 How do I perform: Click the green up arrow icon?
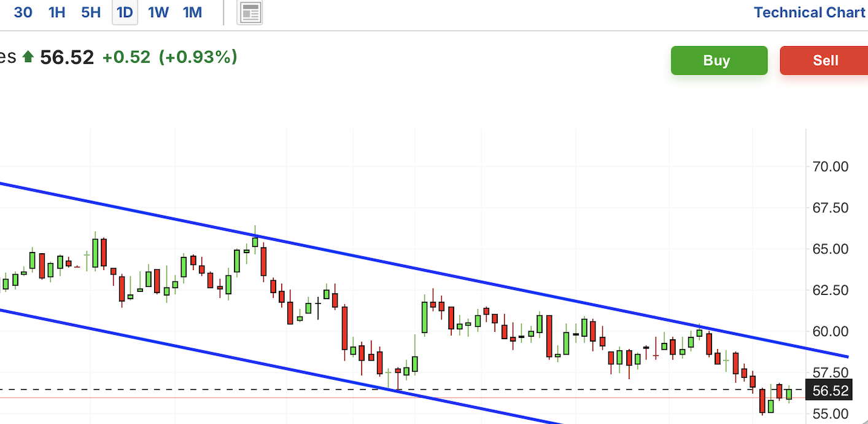coord(28,57)
